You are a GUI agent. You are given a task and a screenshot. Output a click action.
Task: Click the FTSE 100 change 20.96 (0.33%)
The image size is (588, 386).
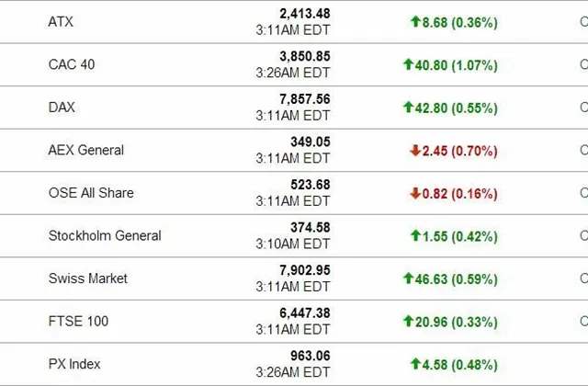click(457, 321)
